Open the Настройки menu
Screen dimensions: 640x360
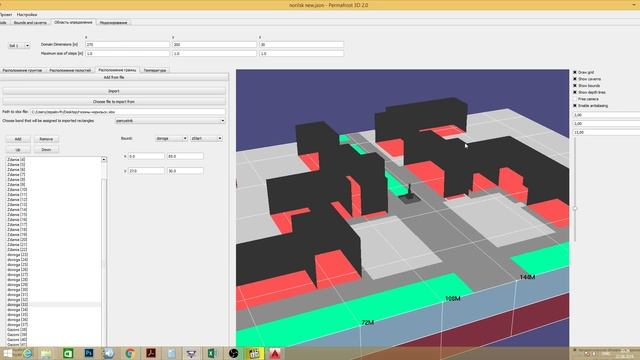[x=27, y=14]
